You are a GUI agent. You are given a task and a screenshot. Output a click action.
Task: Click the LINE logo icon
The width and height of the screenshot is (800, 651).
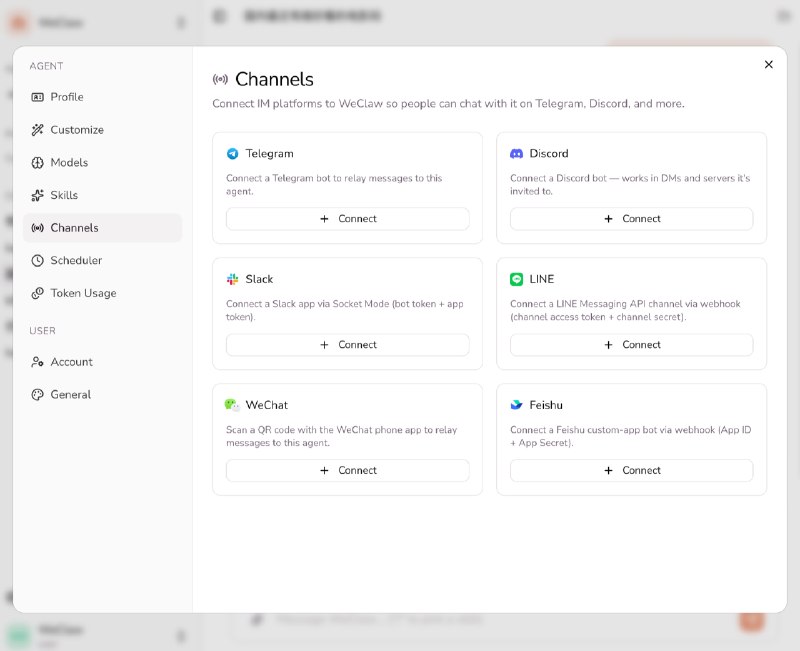pos(516,279)
